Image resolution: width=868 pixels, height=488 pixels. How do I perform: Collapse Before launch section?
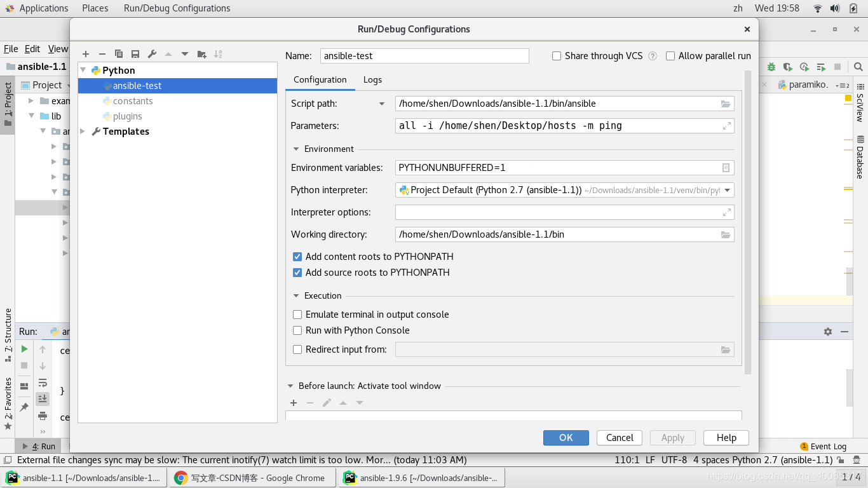(x=290, y=386)
